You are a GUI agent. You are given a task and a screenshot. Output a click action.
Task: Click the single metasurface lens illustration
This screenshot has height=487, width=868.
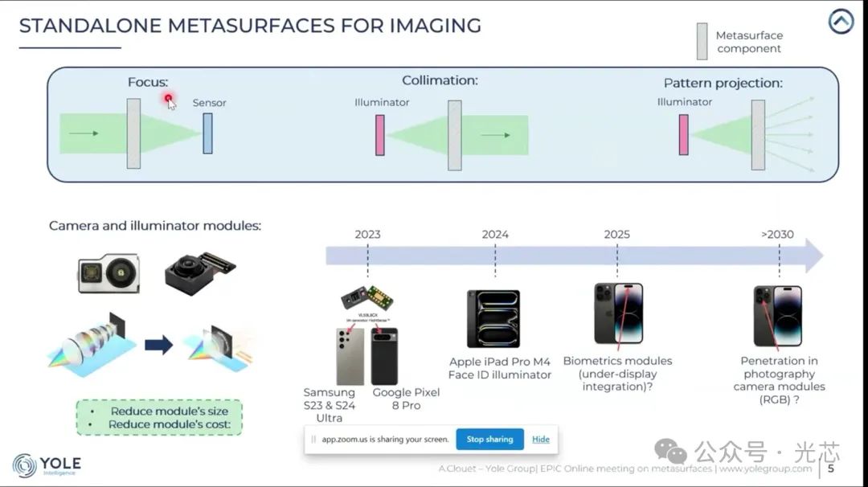click(x=219, y=347)
